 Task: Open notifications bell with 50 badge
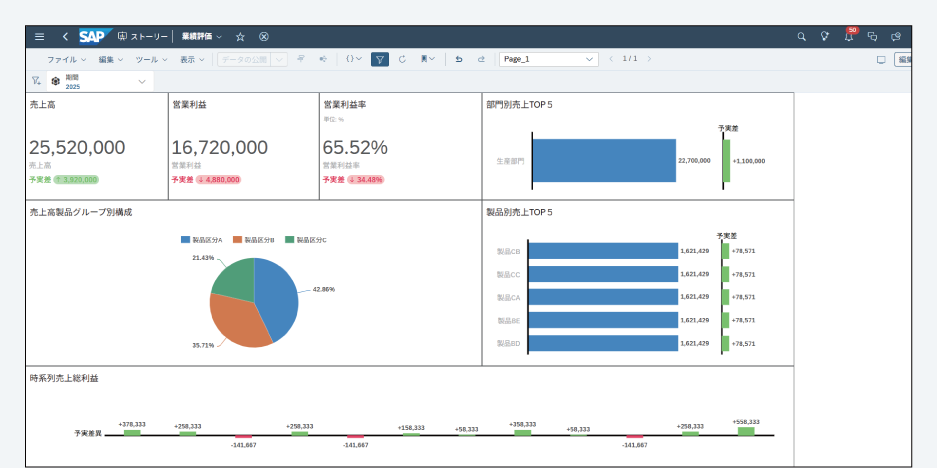(849, 37)
